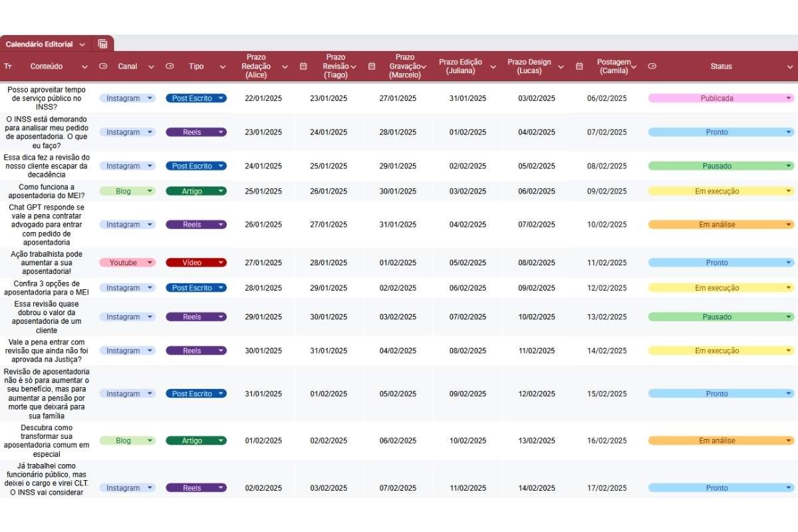
Task: Open the Conteúdo column header dropdown arrow
Action: 84,66
